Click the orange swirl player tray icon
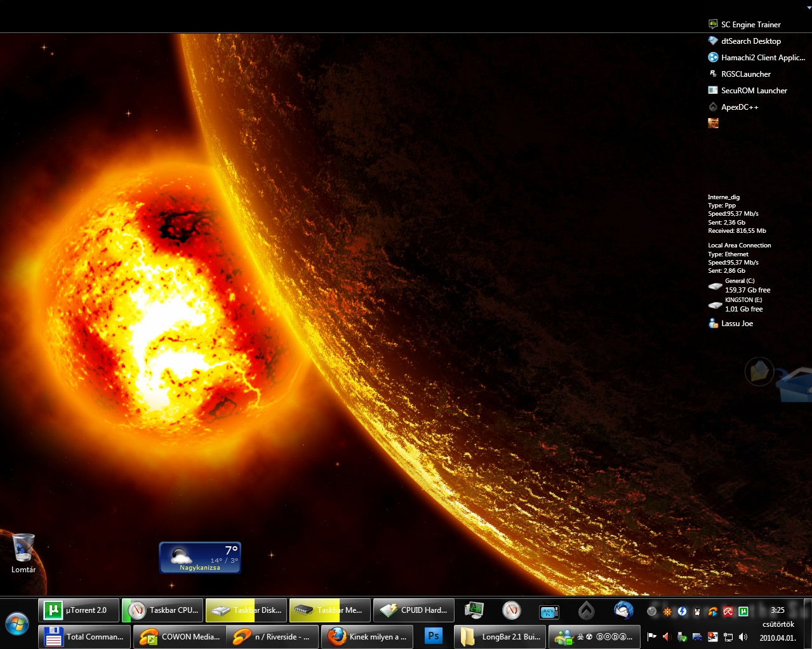 click(x=713, y=612)
